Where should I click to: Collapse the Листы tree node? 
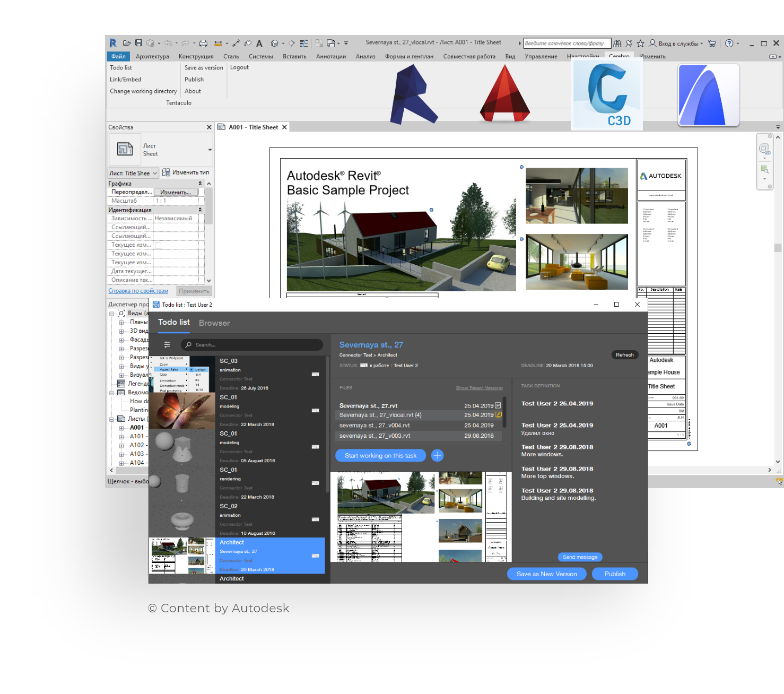112,419
